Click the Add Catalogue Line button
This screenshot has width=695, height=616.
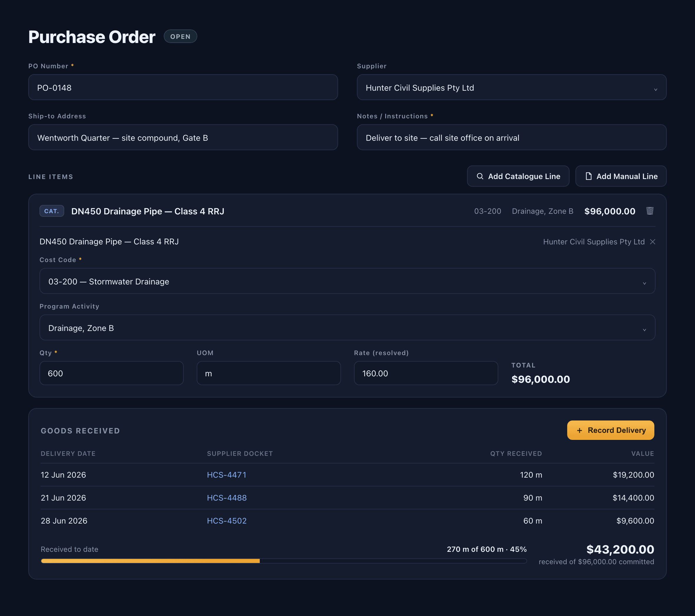(518, 176)
